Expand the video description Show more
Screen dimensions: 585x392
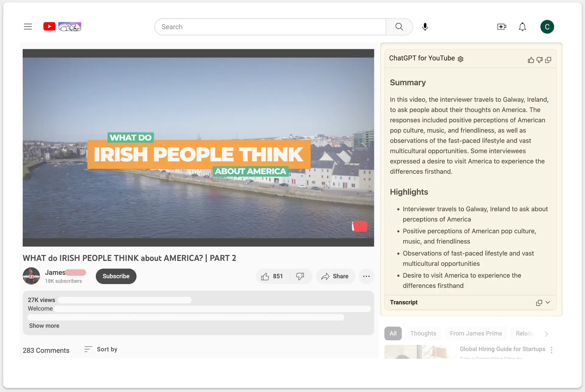pyautogui.click(x=44, y=326)
